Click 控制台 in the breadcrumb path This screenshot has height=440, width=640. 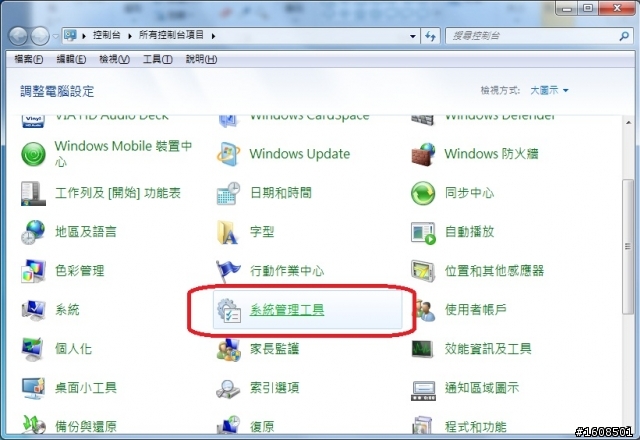pyautogui.click(x=107, y=35)
